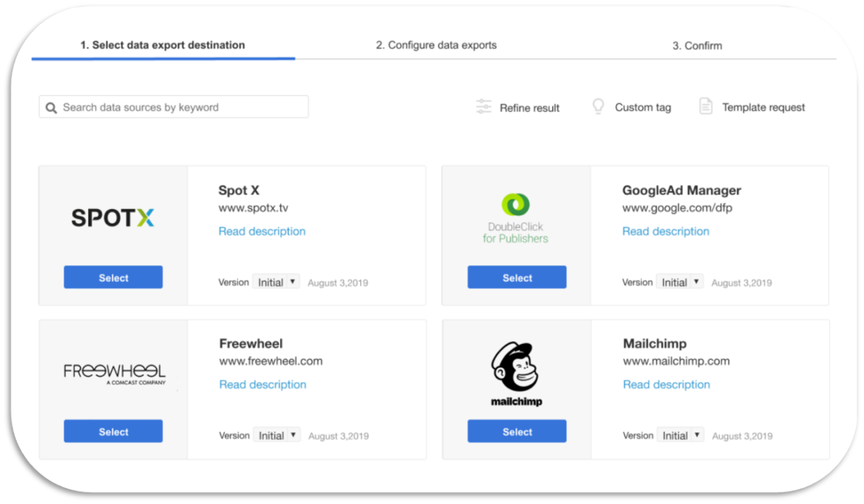Open the Version dropdown for GoogleAd Manager
Viewport: 864px width, 504px height.
click(x=680, y=281)
